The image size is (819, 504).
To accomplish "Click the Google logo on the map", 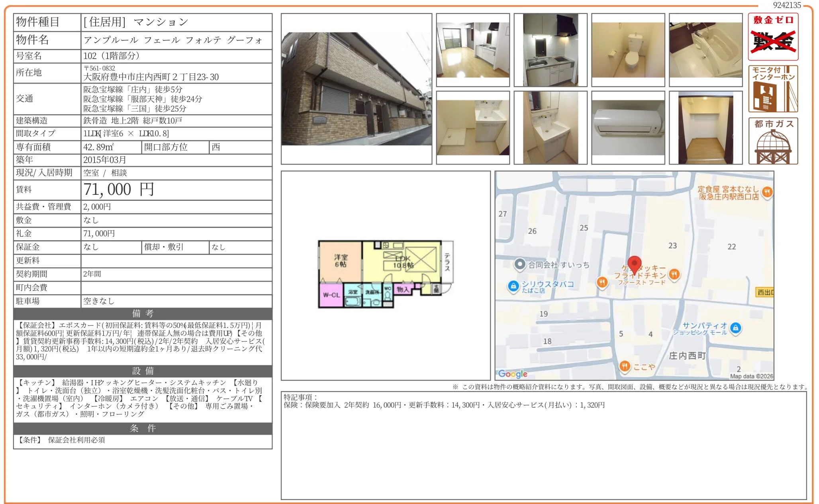I will point(513,374).
